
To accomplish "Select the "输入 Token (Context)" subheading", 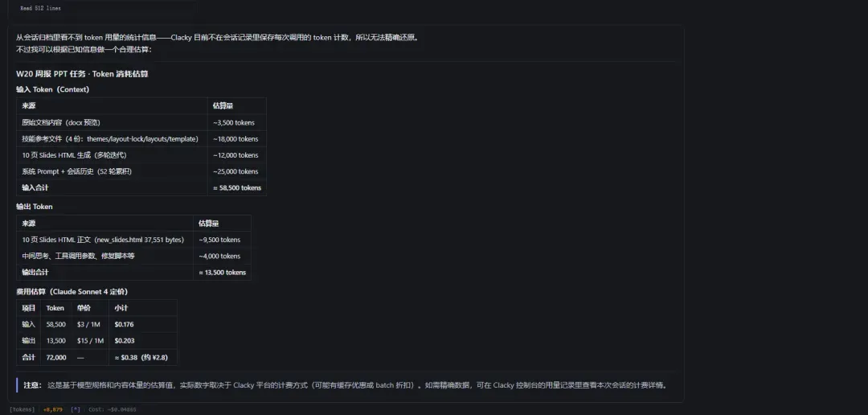I will 52,89.
